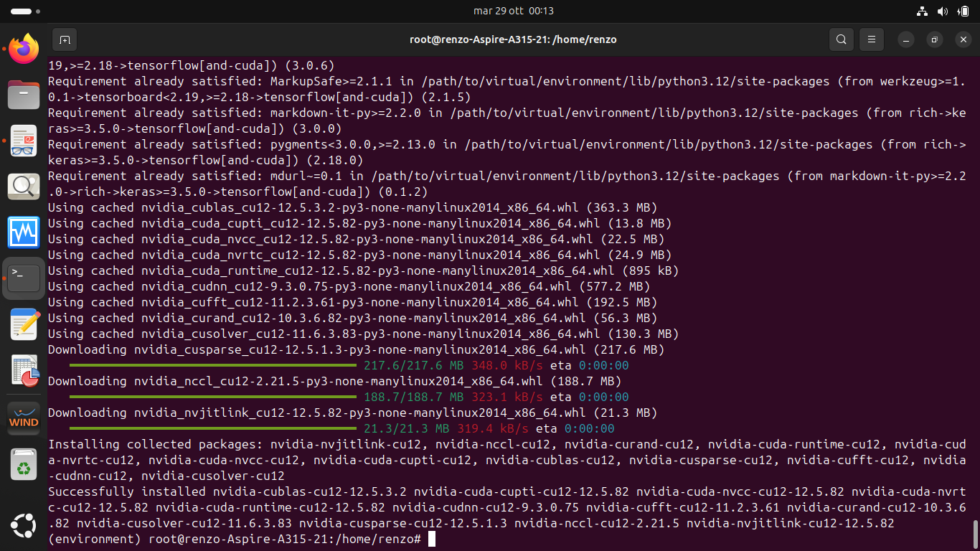
Task: Click "Using cached nvidia_cusolver_cu12" line
Action: point(363,334)
